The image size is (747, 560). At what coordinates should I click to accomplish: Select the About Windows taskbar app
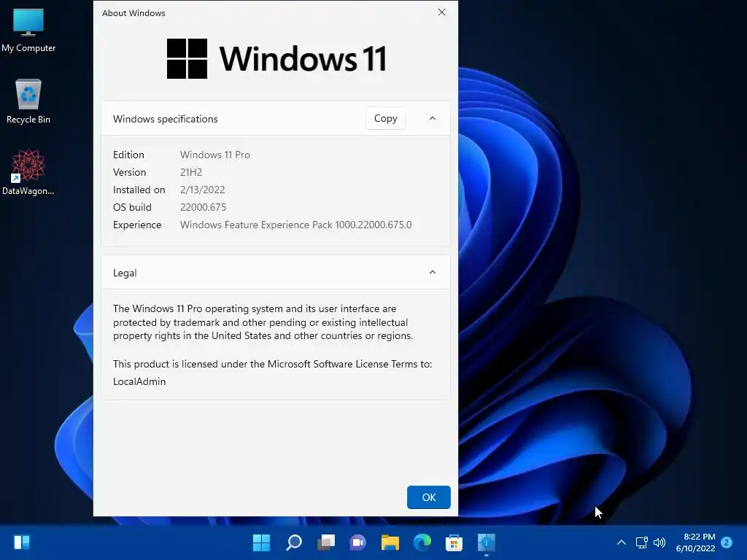point(487,542)
